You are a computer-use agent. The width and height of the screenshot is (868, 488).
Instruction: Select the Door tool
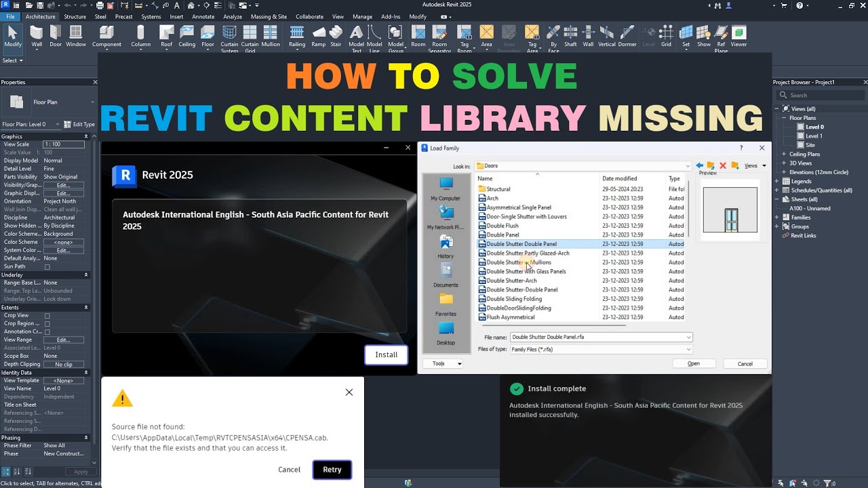coord(56,37)
